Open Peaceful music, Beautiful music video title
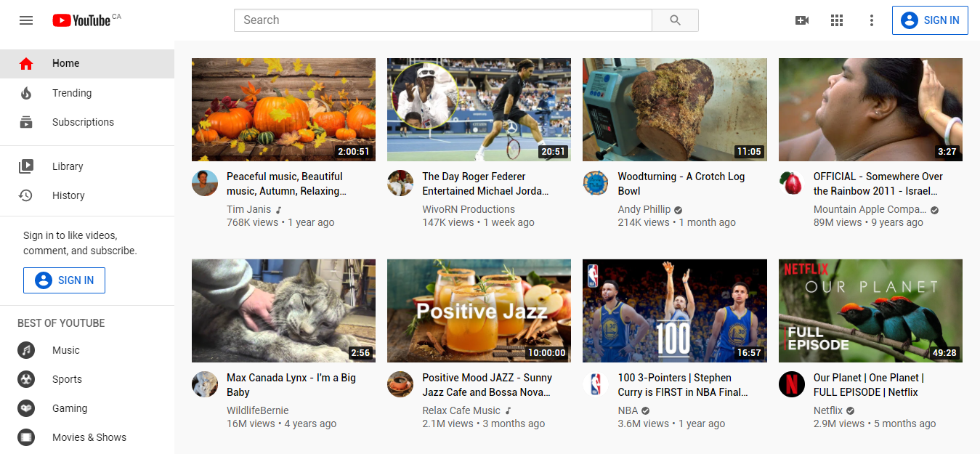 pyautogui.click(x=286, y=184)
